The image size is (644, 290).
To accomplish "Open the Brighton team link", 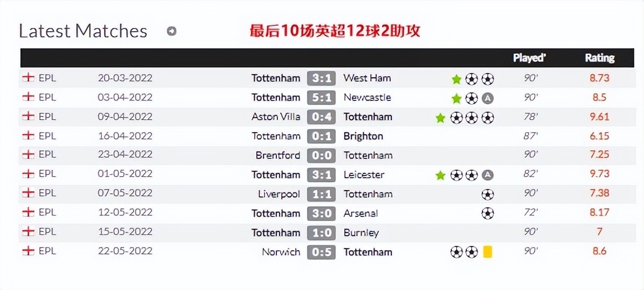I will click(x=363, y=136).
